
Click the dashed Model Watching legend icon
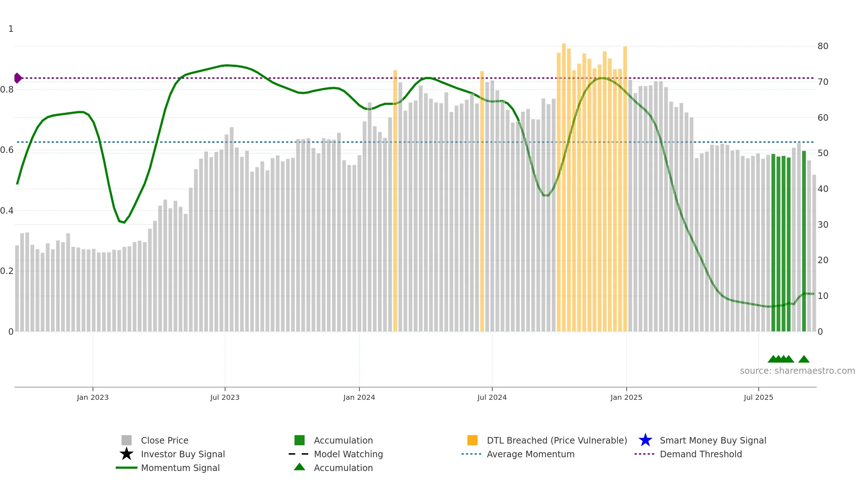[x=299, y=454]
